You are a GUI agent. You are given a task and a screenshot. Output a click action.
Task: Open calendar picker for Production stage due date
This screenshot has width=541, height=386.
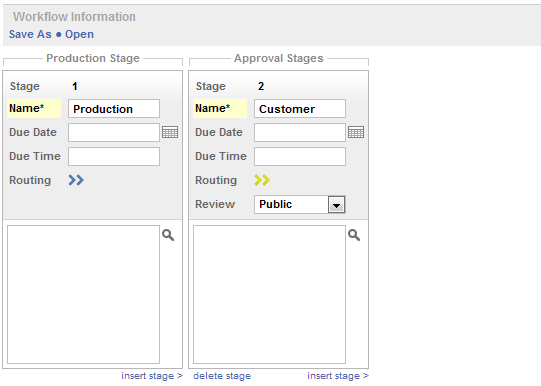(x=170, y=132)
